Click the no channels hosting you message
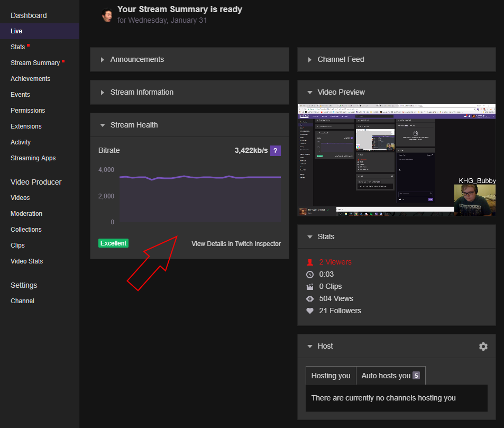This screenshot has width=504, height=428. 383,398
